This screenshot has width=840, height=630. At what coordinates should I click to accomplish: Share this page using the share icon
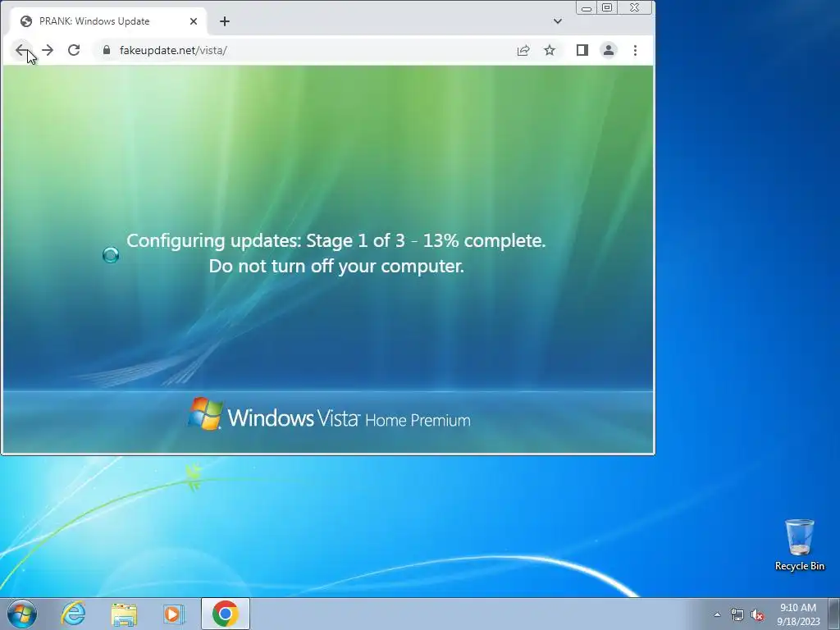(x=523, y=50)
